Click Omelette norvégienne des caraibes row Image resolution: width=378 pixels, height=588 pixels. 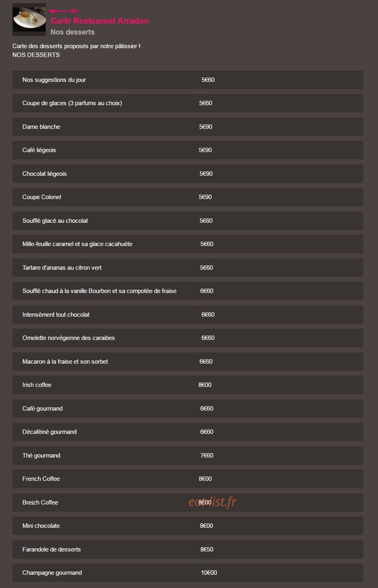188,338
